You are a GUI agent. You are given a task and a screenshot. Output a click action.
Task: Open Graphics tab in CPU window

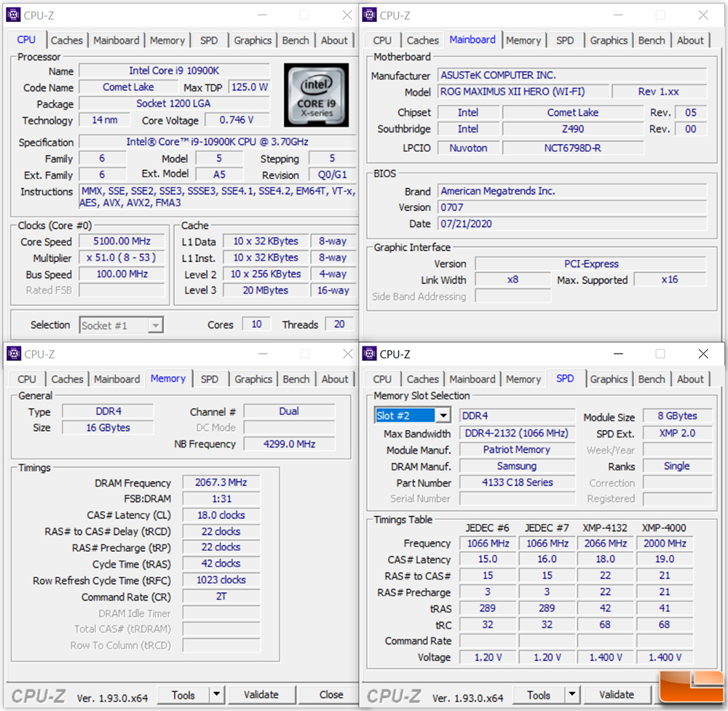click(253, 40)
